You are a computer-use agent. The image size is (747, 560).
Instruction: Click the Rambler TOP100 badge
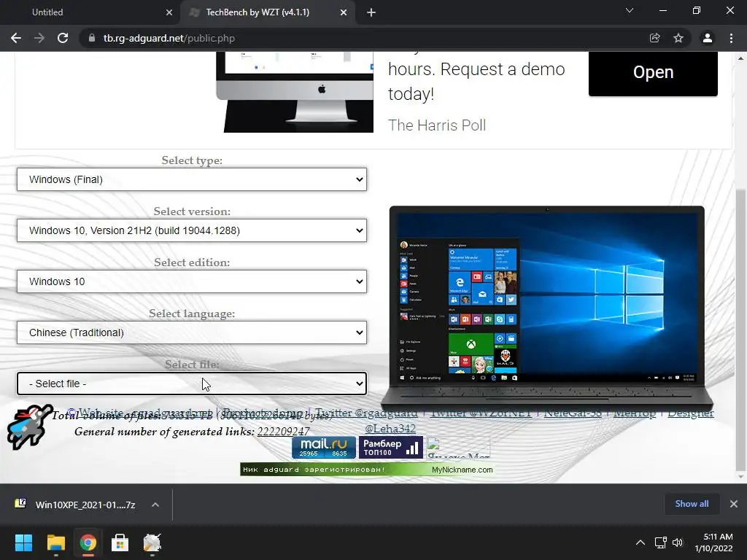tap(391, 448)
